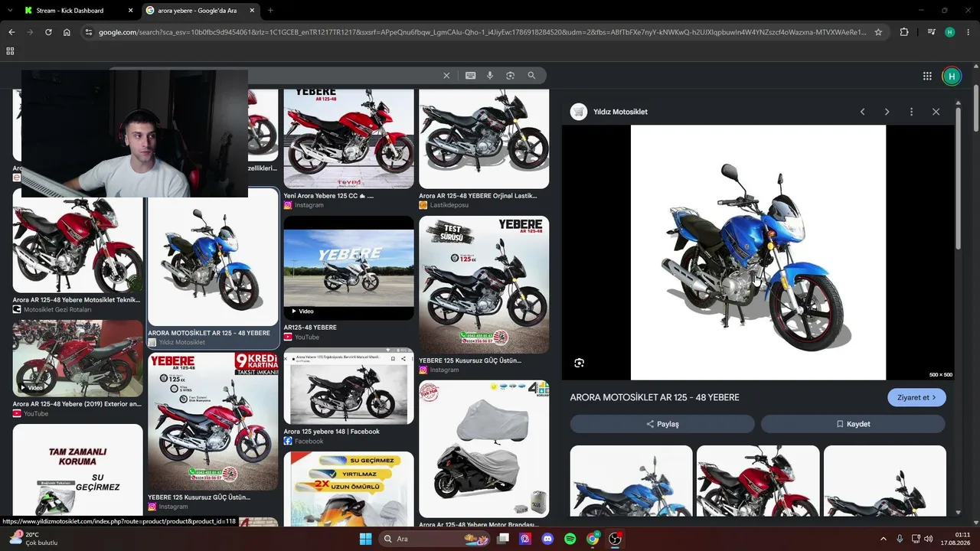Open Spotify from the taskbar
Screen dimensions: 980x551
pos(570,539)
